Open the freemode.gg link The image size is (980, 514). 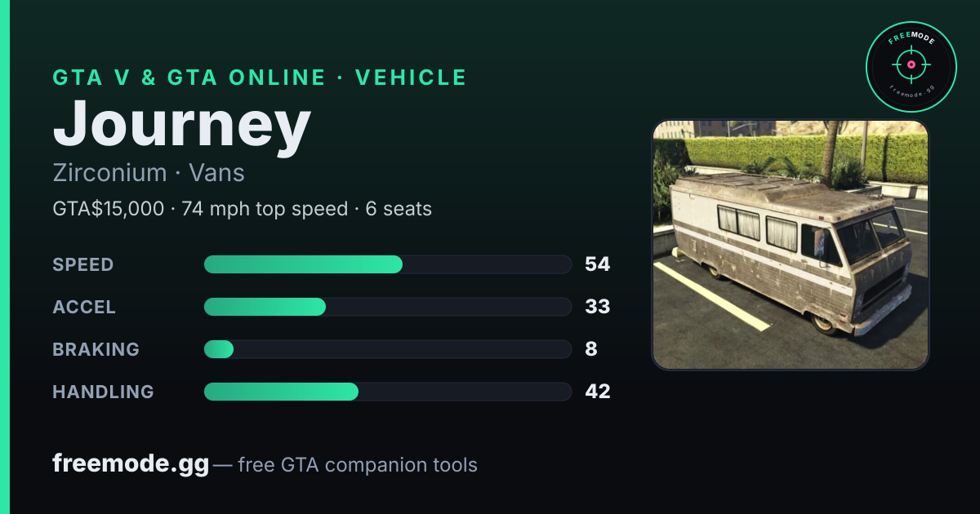point(131,464)
